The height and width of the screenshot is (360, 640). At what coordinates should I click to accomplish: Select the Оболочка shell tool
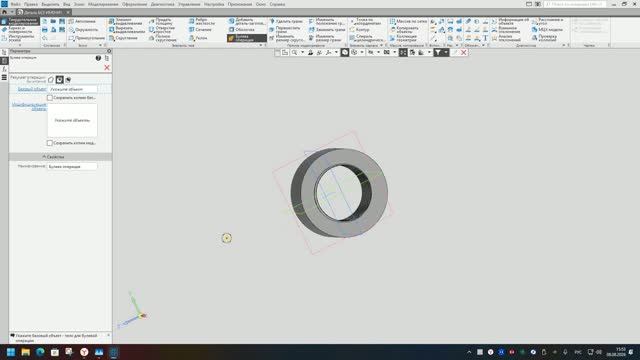(x=242, y=29)
